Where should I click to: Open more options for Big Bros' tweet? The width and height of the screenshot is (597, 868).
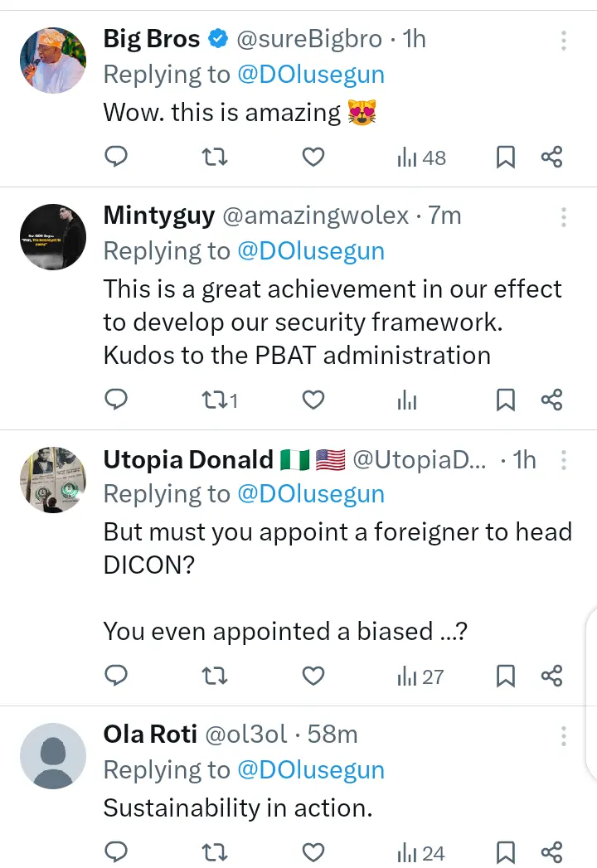pyautogui.click(x=564, y=40)
